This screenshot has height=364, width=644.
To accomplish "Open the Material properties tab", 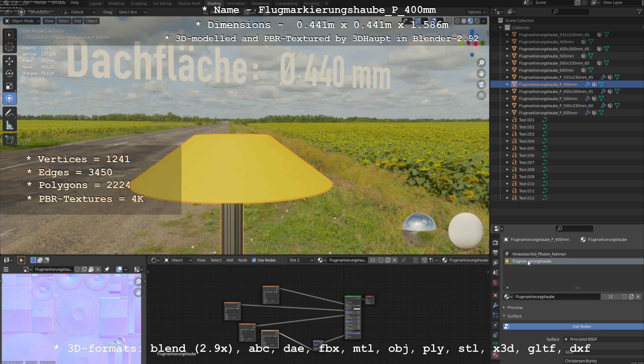I will (x=495, y=355).
